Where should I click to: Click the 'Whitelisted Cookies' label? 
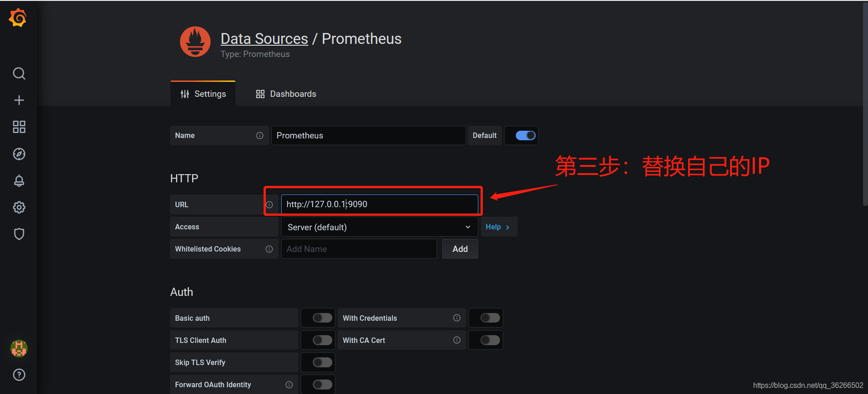coord(208,249)
